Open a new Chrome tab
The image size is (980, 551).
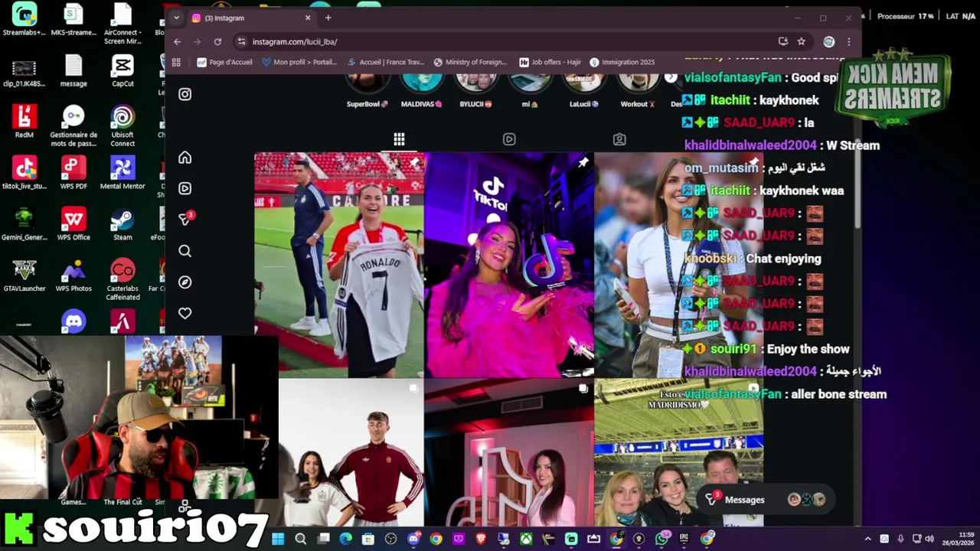[x=328, y=18]
